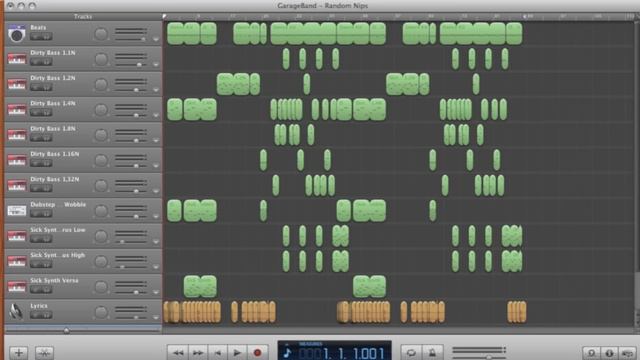Select the Beats drum machine track icon

click(x=17, y=33)
